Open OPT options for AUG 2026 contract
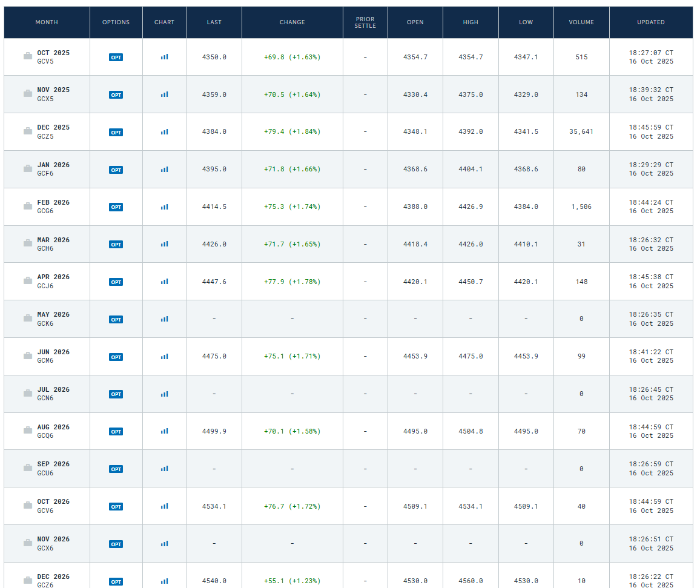 point(116,432)
